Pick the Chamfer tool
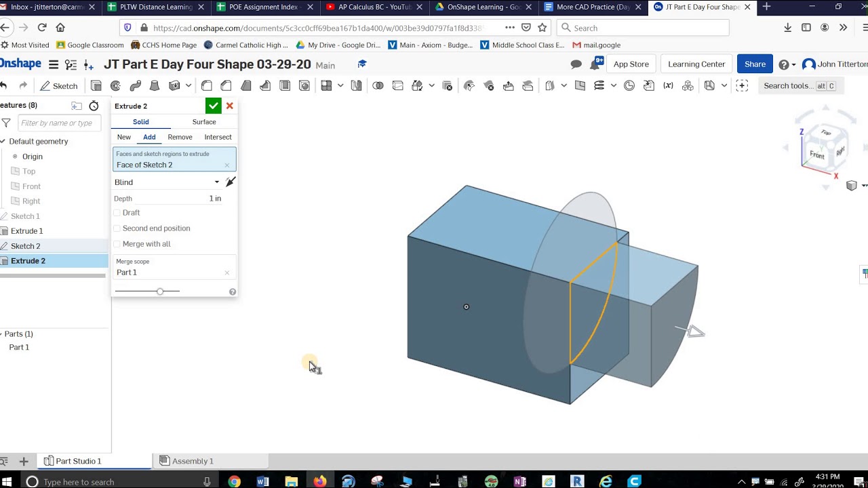The image size is (868, 488). click(226, 86)
